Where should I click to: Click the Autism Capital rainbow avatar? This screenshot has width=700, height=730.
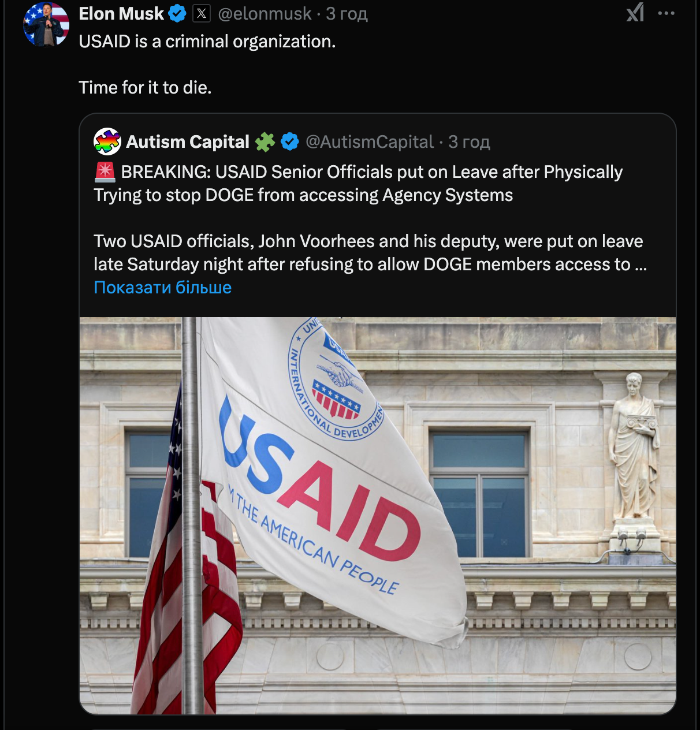click(107, 141)
